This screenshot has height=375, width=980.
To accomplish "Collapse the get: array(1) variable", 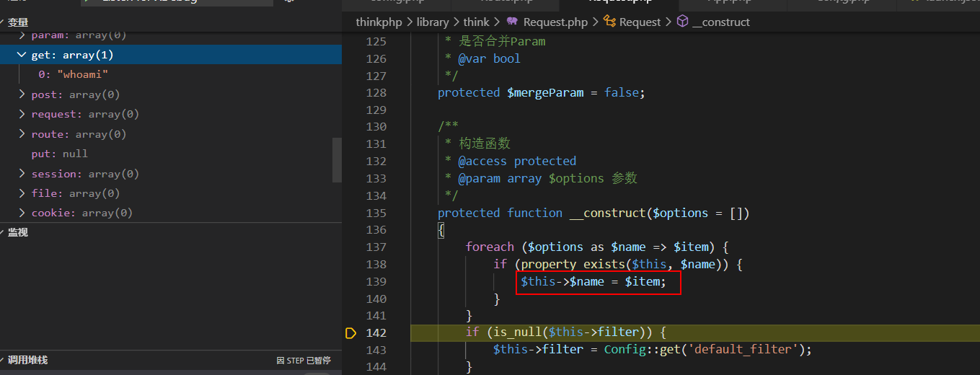I will click(22, 55).
